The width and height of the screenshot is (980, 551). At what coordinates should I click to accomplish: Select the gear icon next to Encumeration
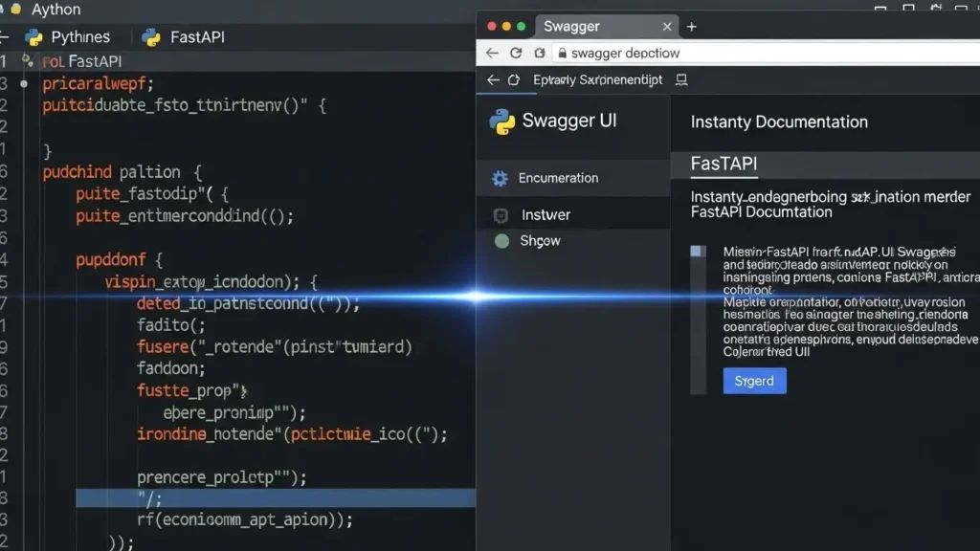499,178
